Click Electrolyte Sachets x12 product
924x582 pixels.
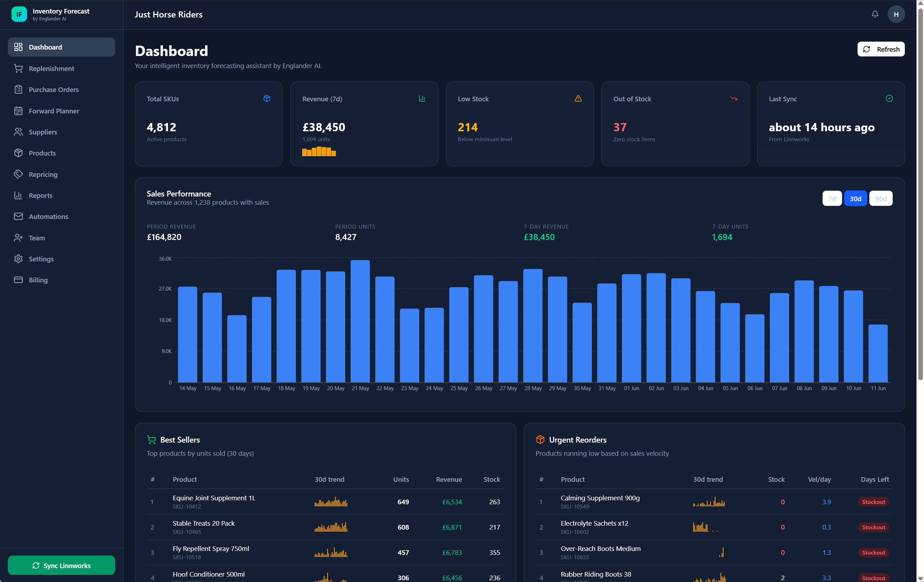coord(594,523)
